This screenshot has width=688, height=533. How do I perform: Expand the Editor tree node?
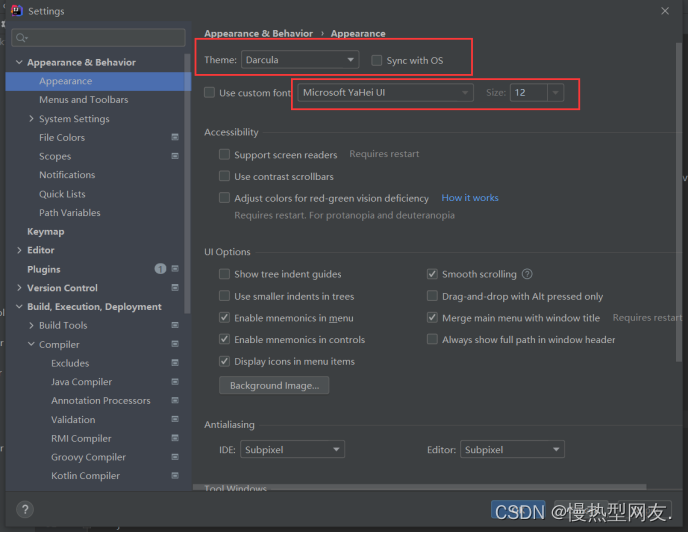[19, 250]
